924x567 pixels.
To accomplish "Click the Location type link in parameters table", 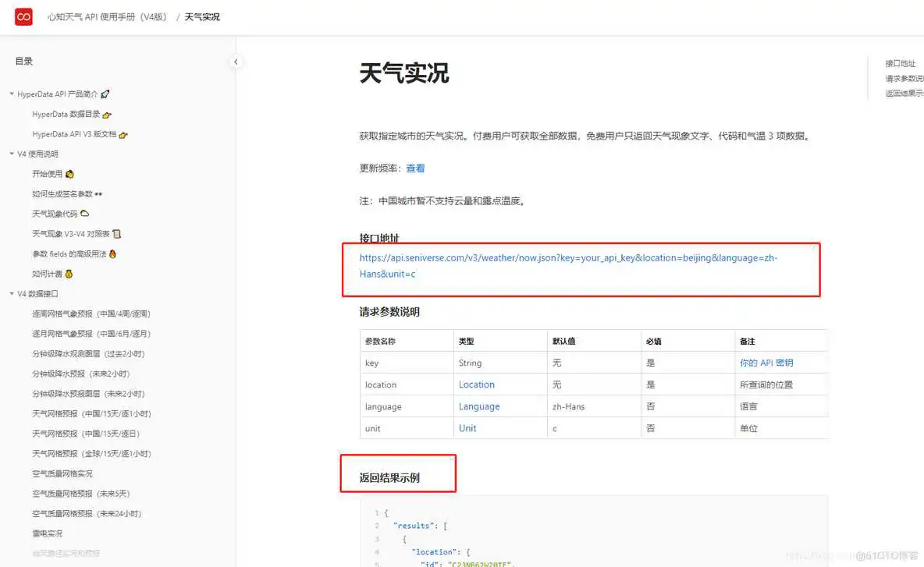I will click(x=477, y=384).
